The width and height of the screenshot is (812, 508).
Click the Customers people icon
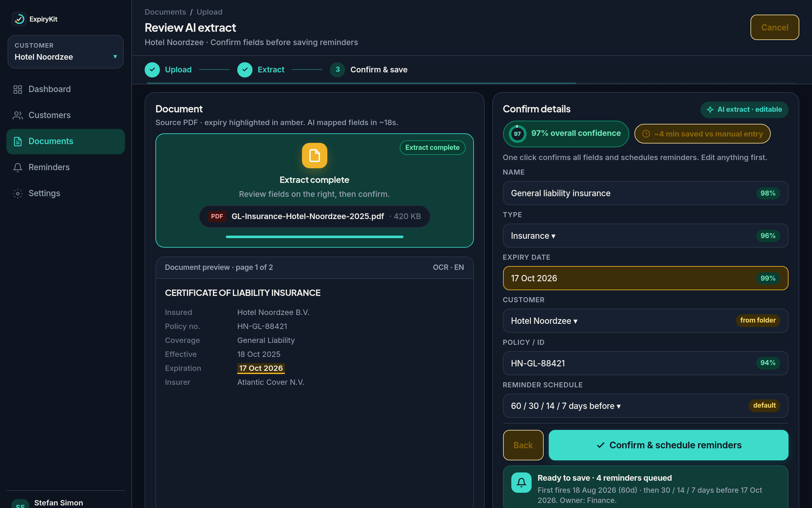(18, 115)
